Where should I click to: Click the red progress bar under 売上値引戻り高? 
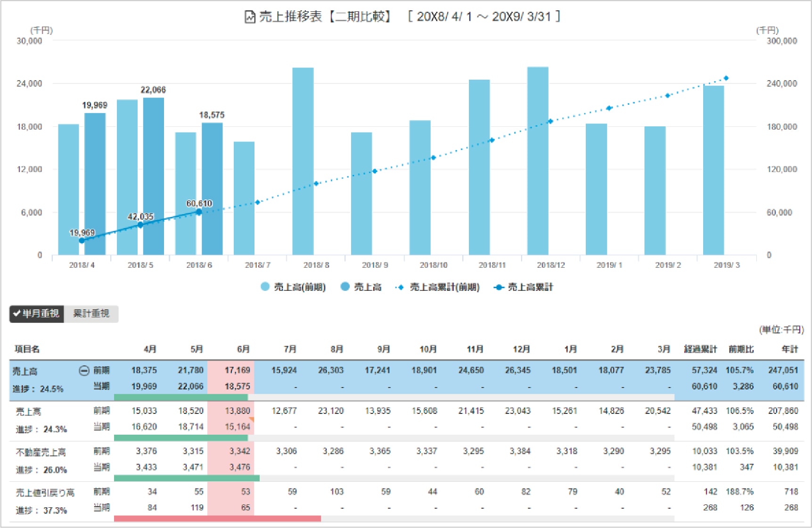(217, 519)
